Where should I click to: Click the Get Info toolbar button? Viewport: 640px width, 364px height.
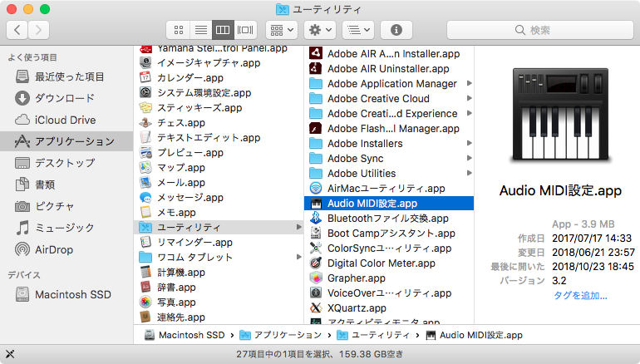pyautogui.click(x=396, y=30)
